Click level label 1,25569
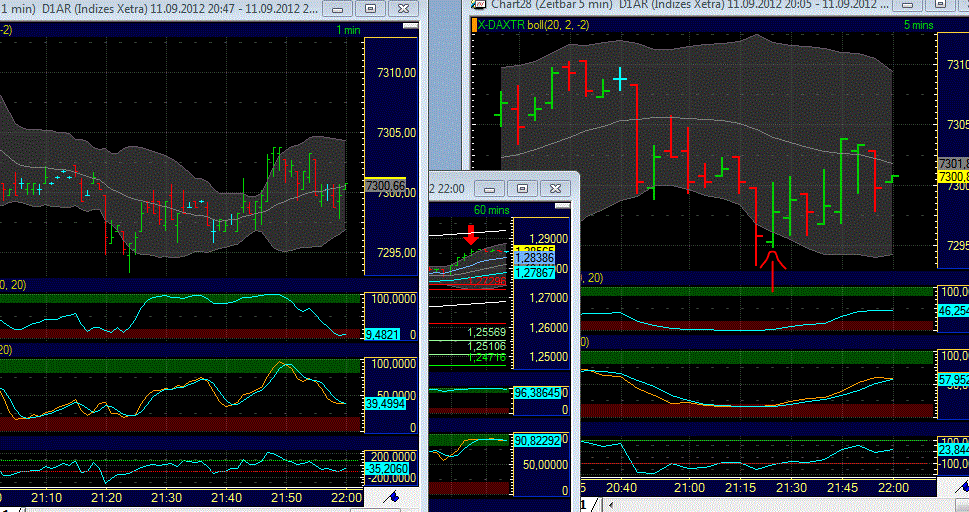The width and height of the screenshot is (969, 512). (x=486, y=333)
